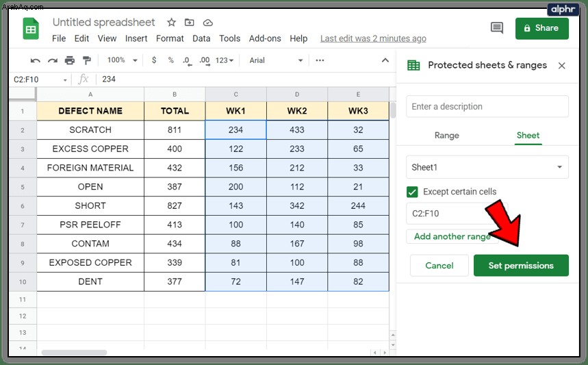Select the TOTAL header cell
The image size is (588, 365).
175,111
